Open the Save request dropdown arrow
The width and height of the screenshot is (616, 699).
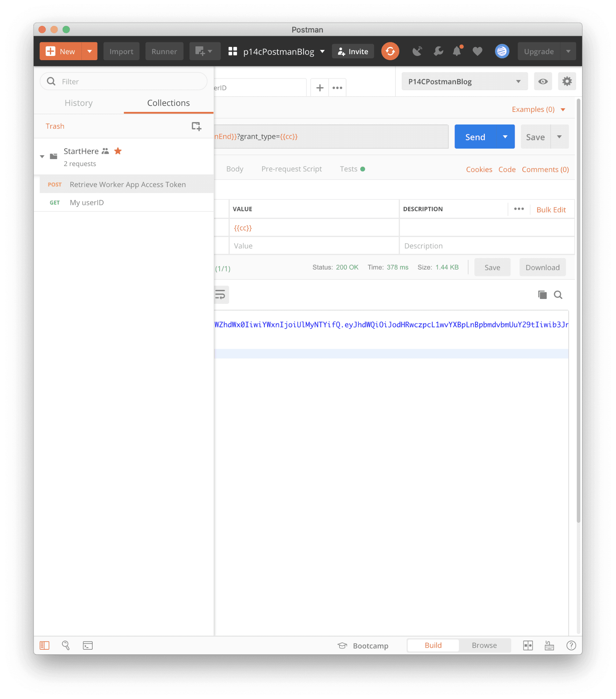[x=559, y=137]
